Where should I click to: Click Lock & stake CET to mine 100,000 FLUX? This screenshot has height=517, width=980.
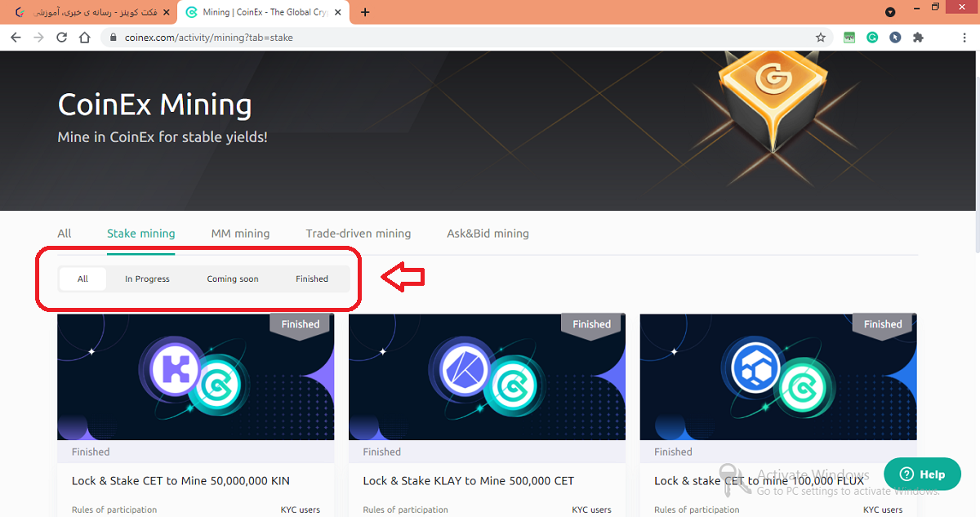point(759,481)
